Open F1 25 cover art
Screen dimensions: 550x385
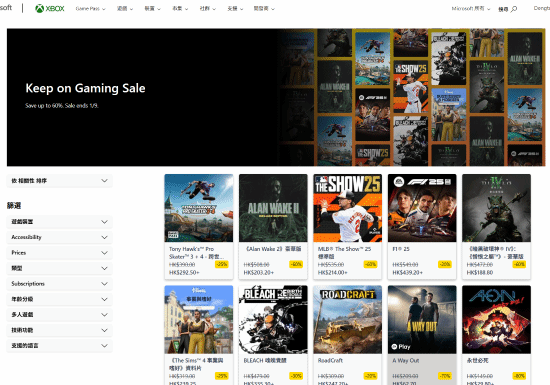point(422,208)
